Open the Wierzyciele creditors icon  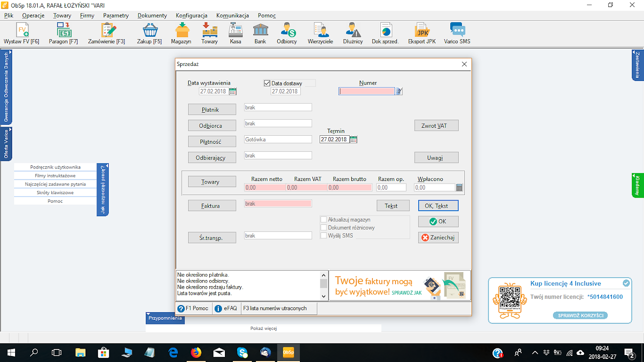coord(320,34)
